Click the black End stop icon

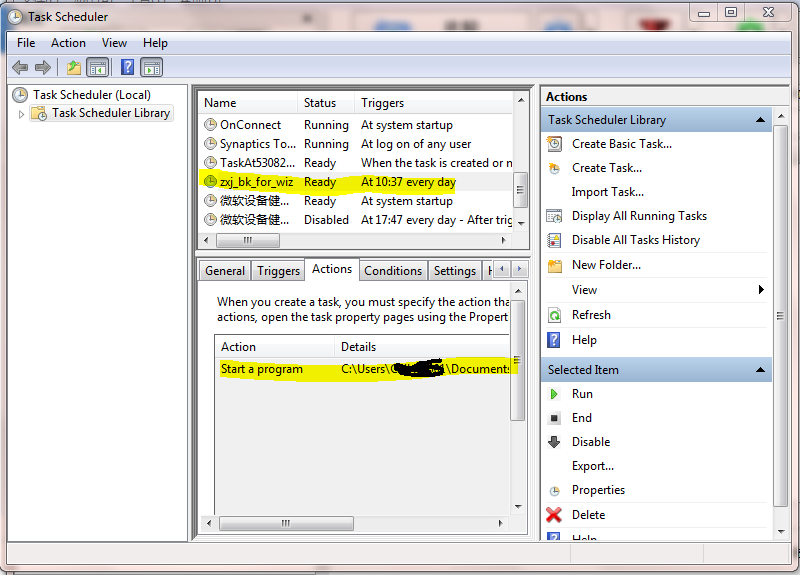click(554, 418)
